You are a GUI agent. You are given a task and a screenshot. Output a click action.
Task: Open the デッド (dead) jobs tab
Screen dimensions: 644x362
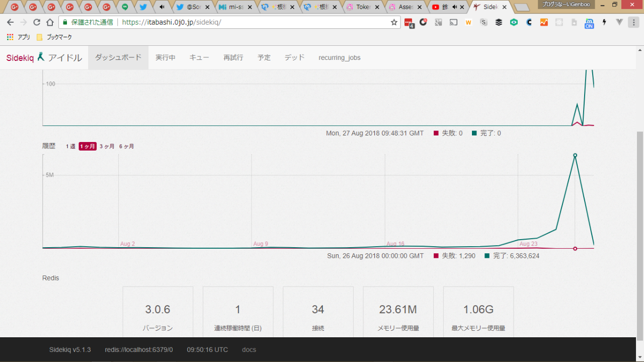coord(294,57)
